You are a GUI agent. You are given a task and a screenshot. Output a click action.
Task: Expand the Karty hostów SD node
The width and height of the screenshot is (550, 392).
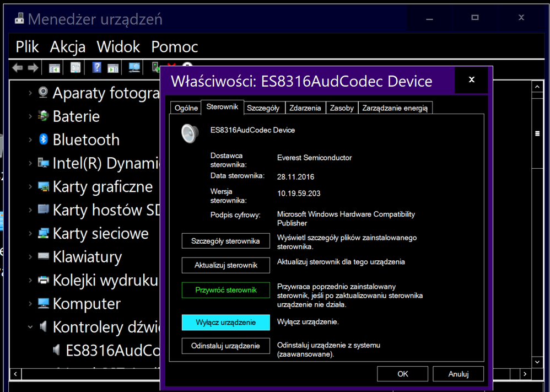tap(30, 210)
